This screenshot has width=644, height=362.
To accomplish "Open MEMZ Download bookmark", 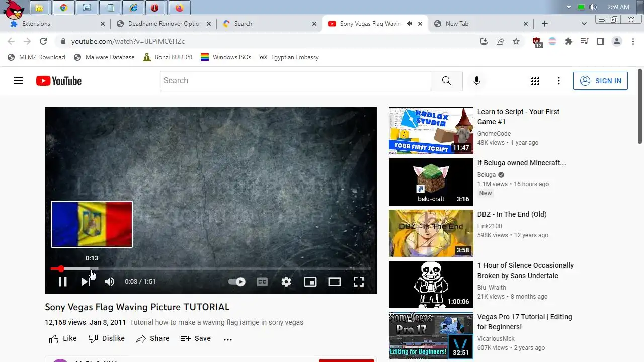I will (x=36, y=57).
